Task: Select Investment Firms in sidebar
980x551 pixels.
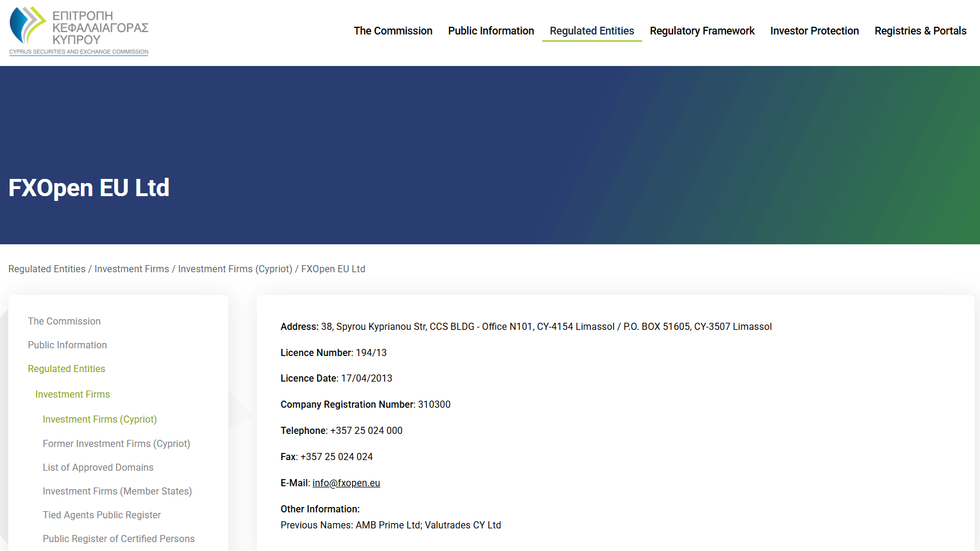Action: coord(73,394)
